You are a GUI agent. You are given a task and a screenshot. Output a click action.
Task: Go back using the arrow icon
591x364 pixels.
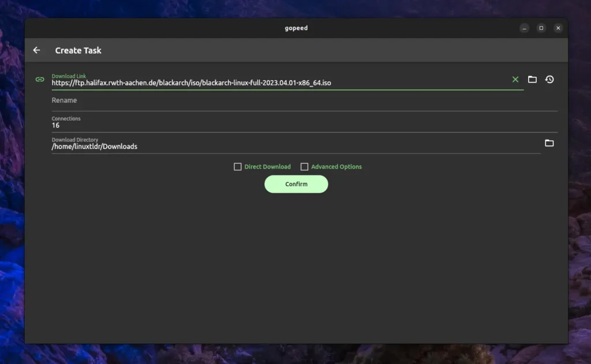(x=36, y=50)
